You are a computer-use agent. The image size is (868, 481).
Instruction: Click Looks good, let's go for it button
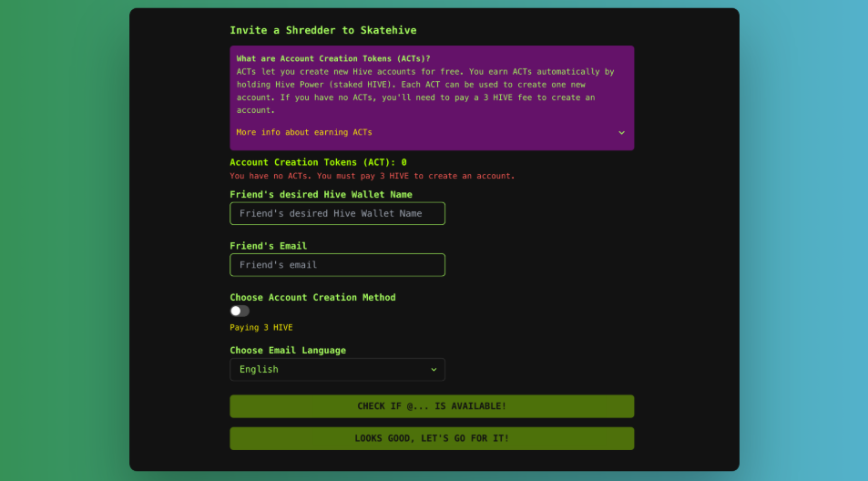[x=432, y=438]
